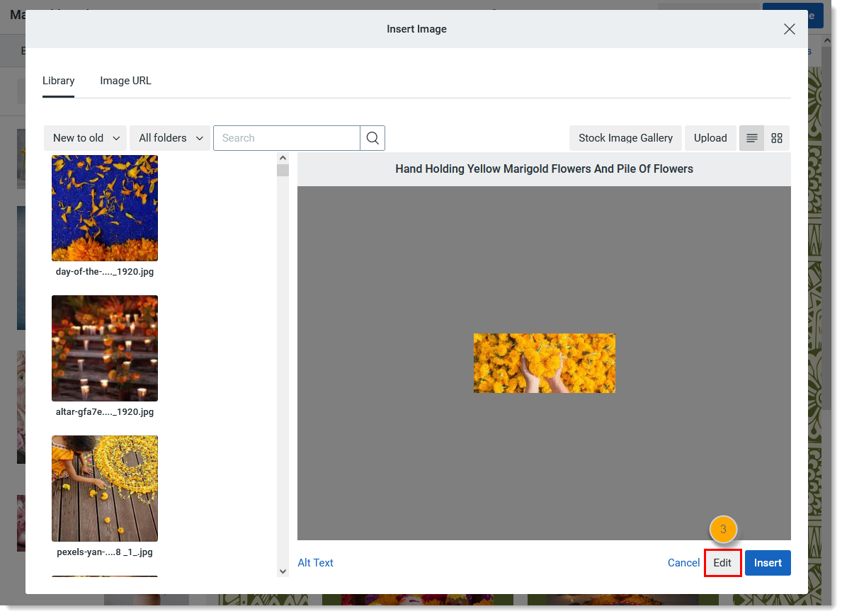Open the All folders dropdown
The width and height of the screenshot is (842, 616).
pyautogui.click(x=170, y=138)
